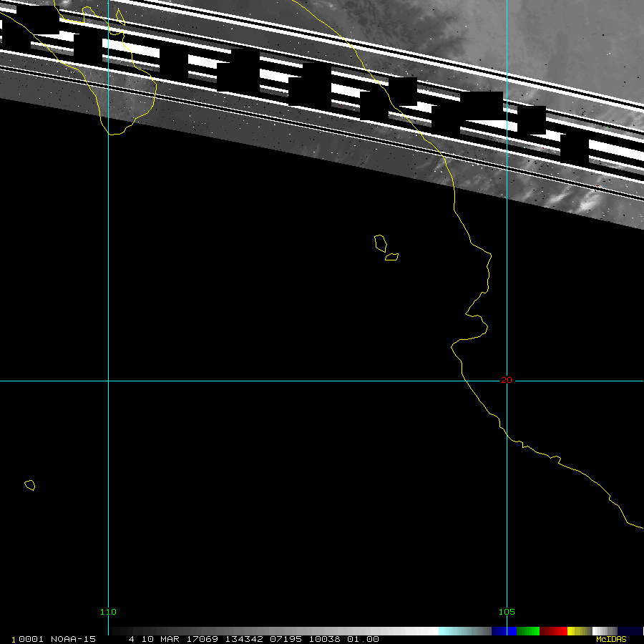
Task: Pick the green segment of the color bar
Action: click(x=528, y=631)
